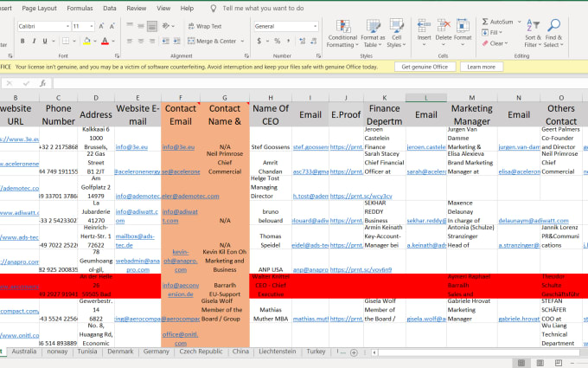Decrease font size button
Screen dimensions: 588x368
click(x=112, y=26)
